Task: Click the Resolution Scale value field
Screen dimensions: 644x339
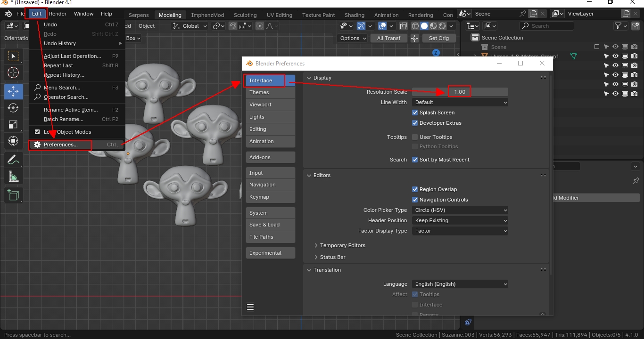Action: (460, 92)
